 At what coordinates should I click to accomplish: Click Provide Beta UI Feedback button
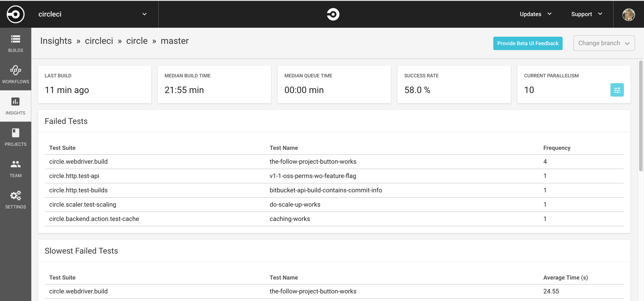click(528, 43)
